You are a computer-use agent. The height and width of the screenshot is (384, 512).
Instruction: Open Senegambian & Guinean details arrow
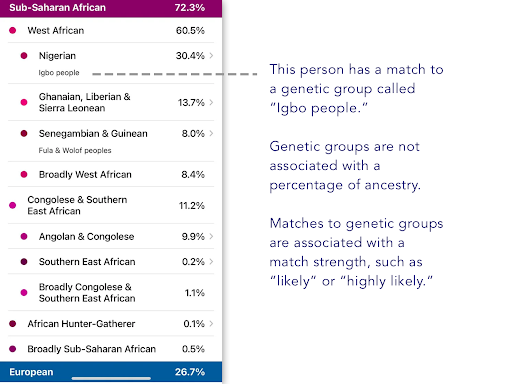coord(211,133)
